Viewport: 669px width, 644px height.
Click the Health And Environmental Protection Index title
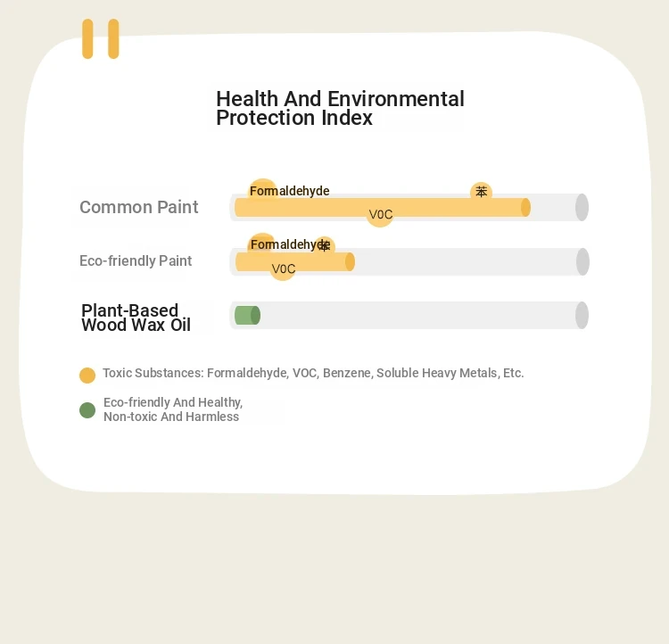pyautogui.click(x=340, y=108)
